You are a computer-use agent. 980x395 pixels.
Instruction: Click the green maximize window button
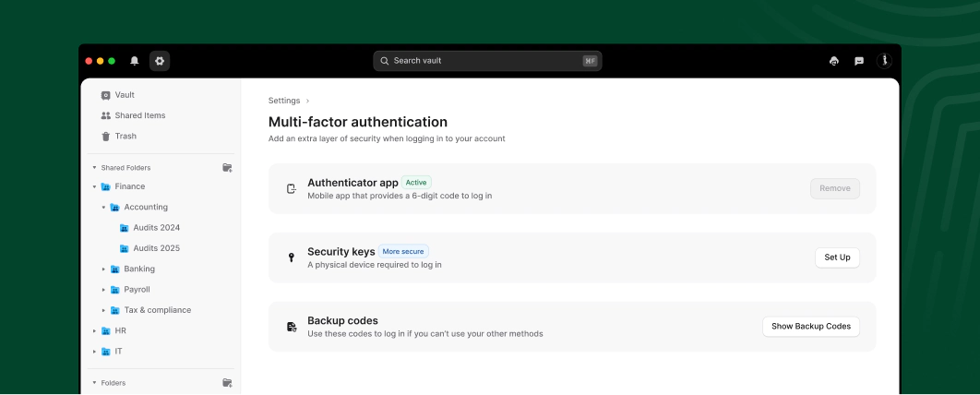click(x=112, y=61)
